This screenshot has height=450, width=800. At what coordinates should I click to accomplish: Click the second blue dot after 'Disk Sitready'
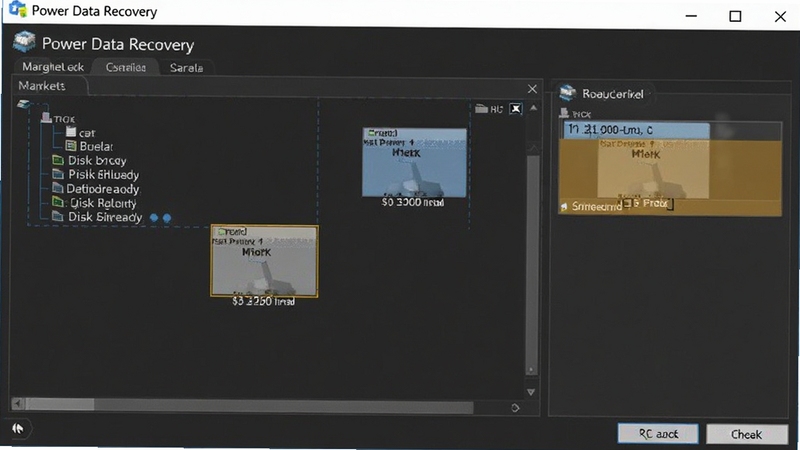point(166,218)
